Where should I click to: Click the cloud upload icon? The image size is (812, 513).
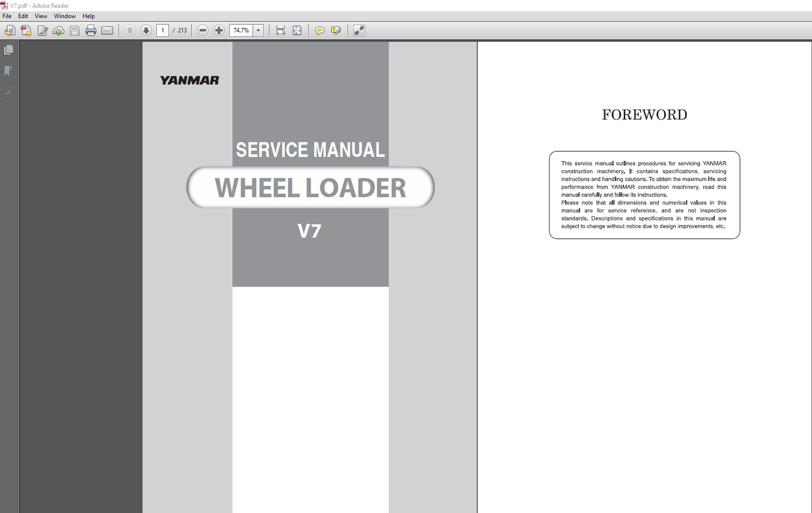(x=58, y=30)
